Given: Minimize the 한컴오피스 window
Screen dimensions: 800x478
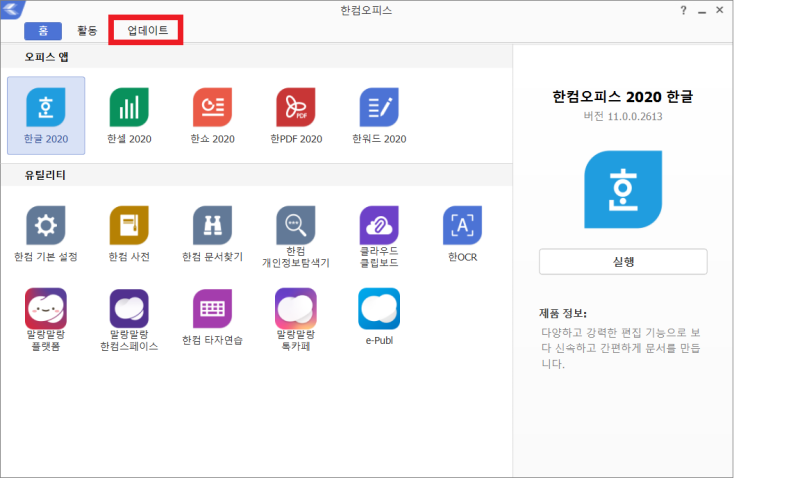Looking at the screenshot, I should [702, 10].
